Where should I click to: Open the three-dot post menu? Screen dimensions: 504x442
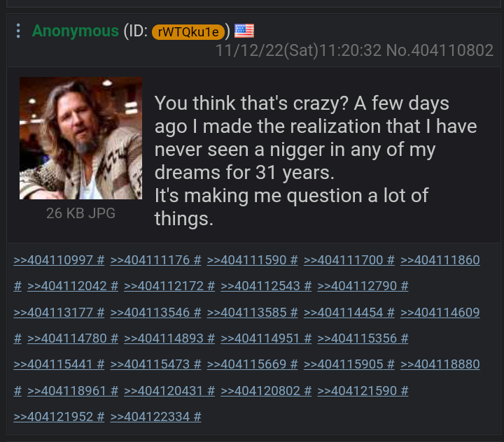pos(18,31)
